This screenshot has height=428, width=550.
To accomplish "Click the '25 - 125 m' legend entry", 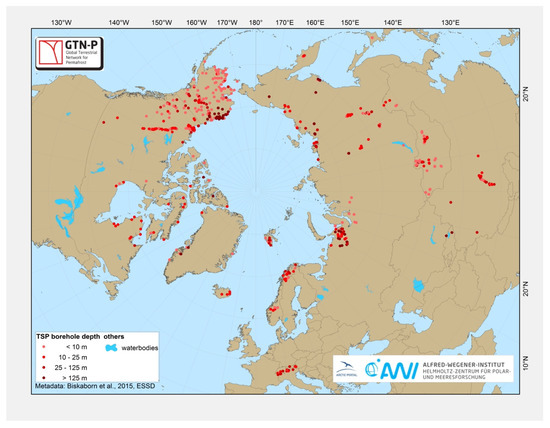I will [x=65, y=368].
